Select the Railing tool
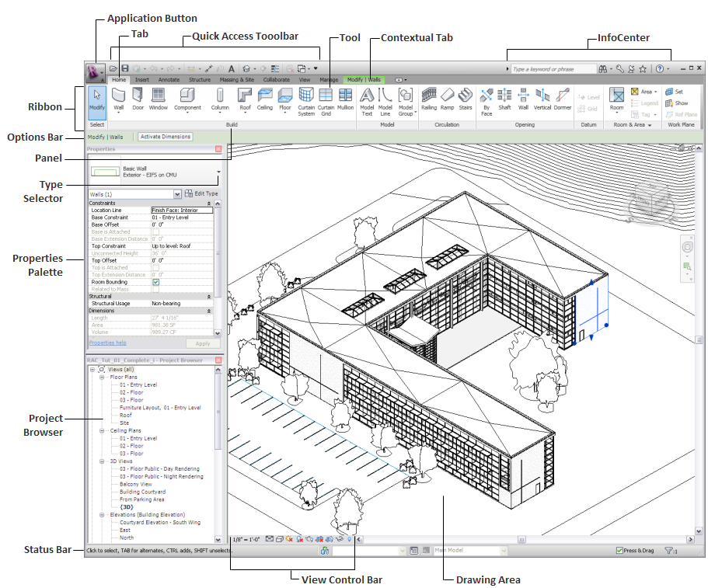708x588 pixels. click(x=428, y=99)
